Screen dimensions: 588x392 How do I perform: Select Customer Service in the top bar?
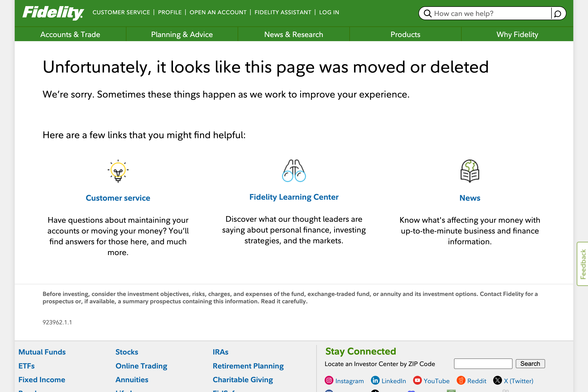pyautogui.click(x=122, y=12)
